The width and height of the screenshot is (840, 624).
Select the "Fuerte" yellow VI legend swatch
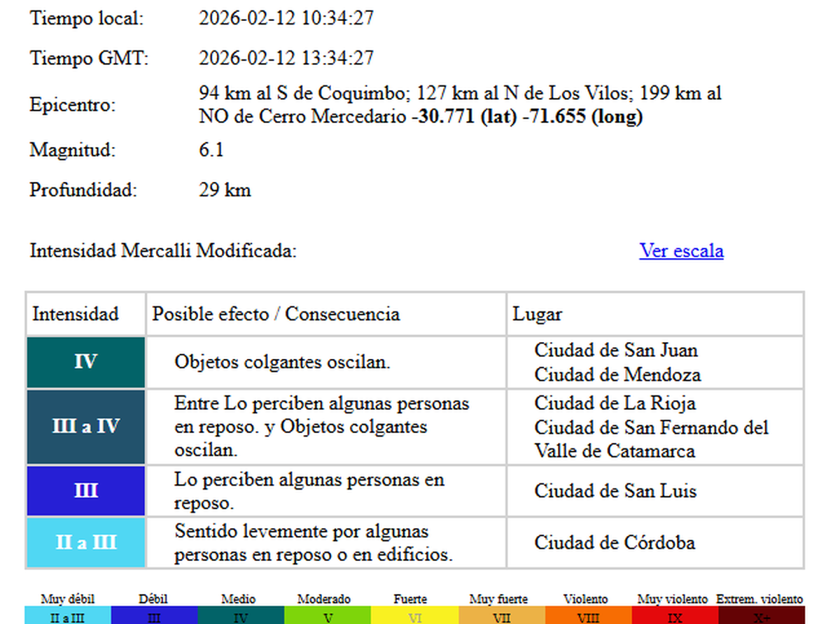pos(414,615)
